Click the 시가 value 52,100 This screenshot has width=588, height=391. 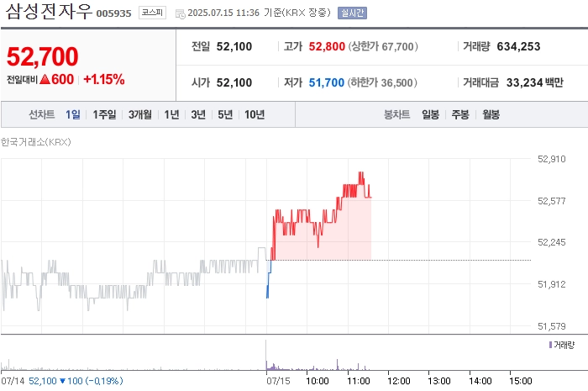[234, 82]
